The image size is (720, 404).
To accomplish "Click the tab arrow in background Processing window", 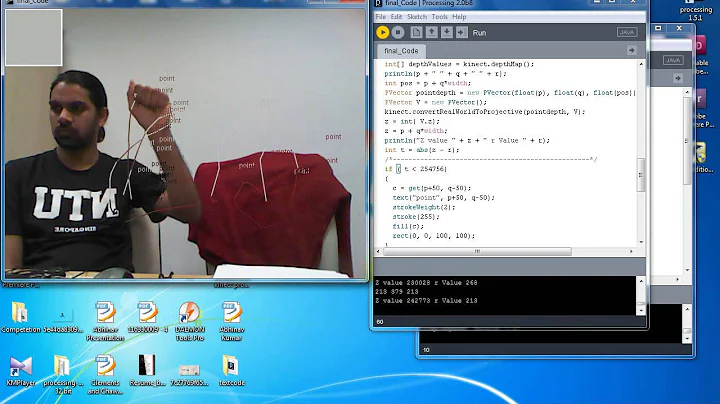I will pos(678,79).
